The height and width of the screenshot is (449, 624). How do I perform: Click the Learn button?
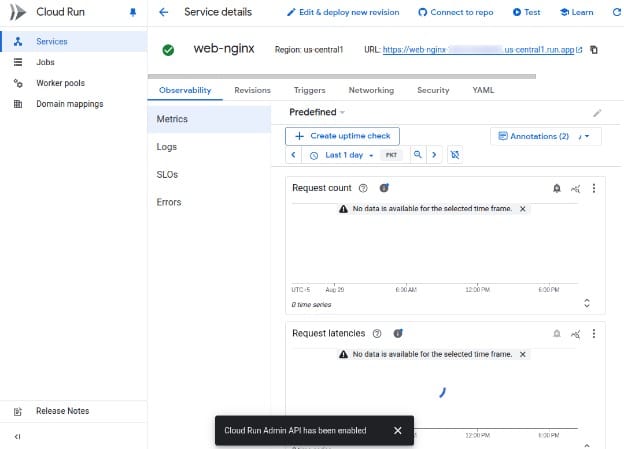click(576, 12)
